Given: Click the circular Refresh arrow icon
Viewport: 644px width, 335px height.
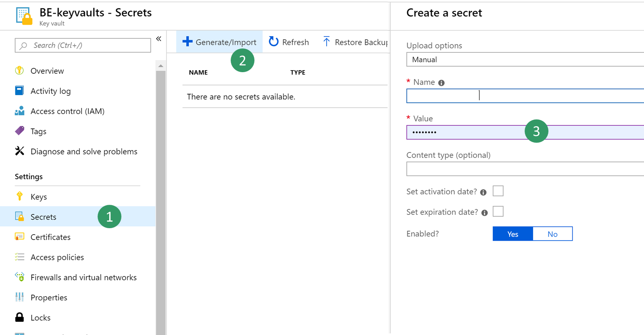Looking at the screenshot, I should (273, 42).
